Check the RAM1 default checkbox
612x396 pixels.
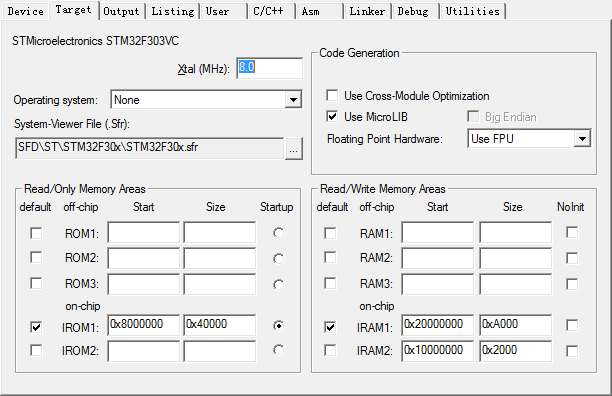(x=330, y=233)
